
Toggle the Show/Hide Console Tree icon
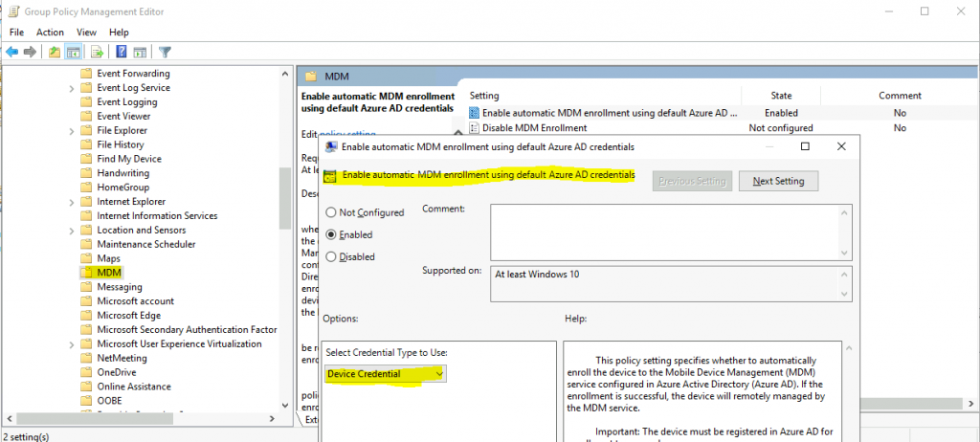[73, 52]
